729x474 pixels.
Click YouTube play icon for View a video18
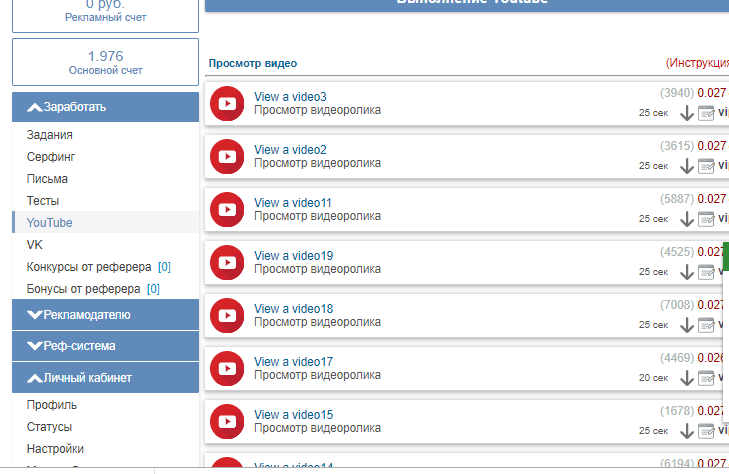tap(227, 315)
